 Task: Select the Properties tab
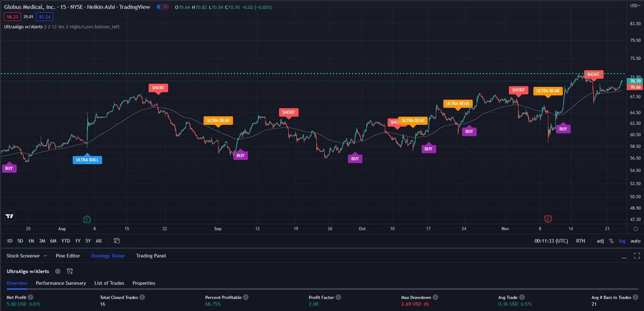[144, 283]
